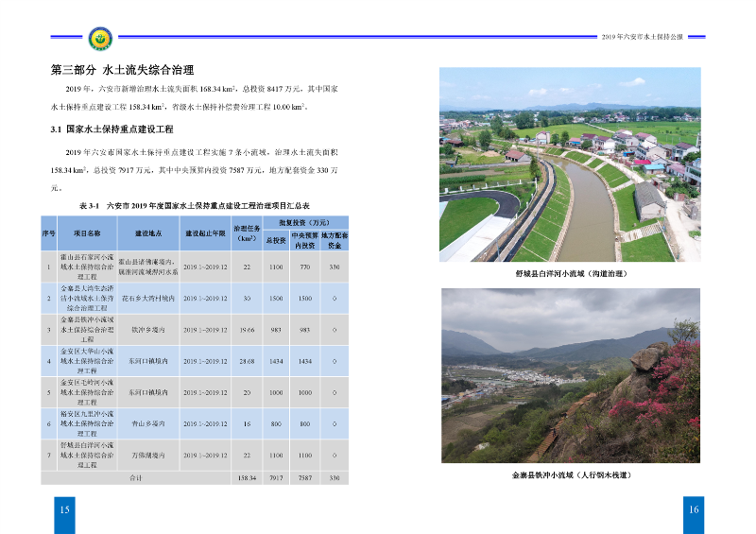Click the 青山乡境内 location cell

point(148,423)
